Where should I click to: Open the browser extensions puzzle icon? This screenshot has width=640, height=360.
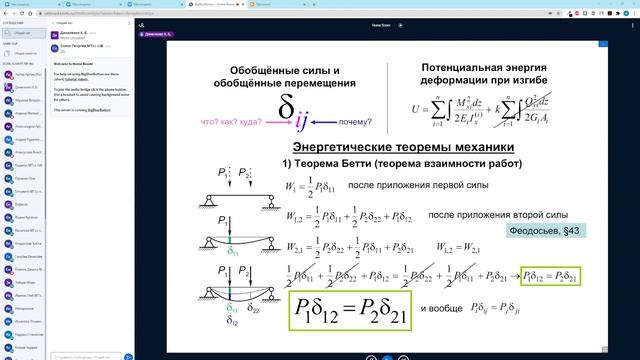[x=618, y=13]
